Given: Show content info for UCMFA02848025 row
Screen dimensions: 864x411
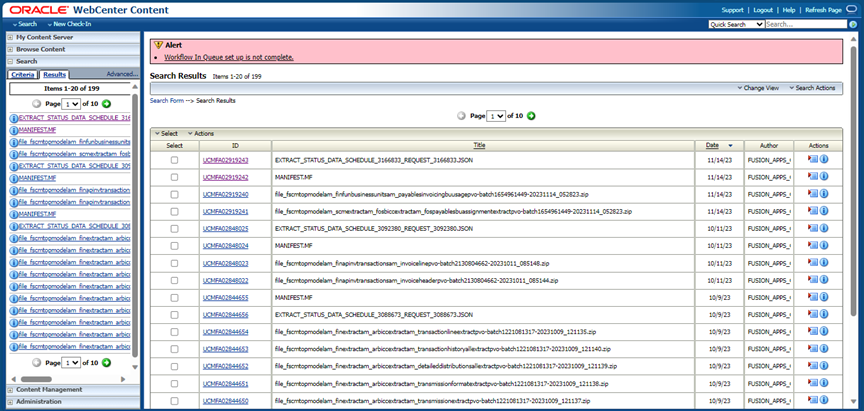Looking at the screenshot, I should pyautogui.click(x=824, y=228).
